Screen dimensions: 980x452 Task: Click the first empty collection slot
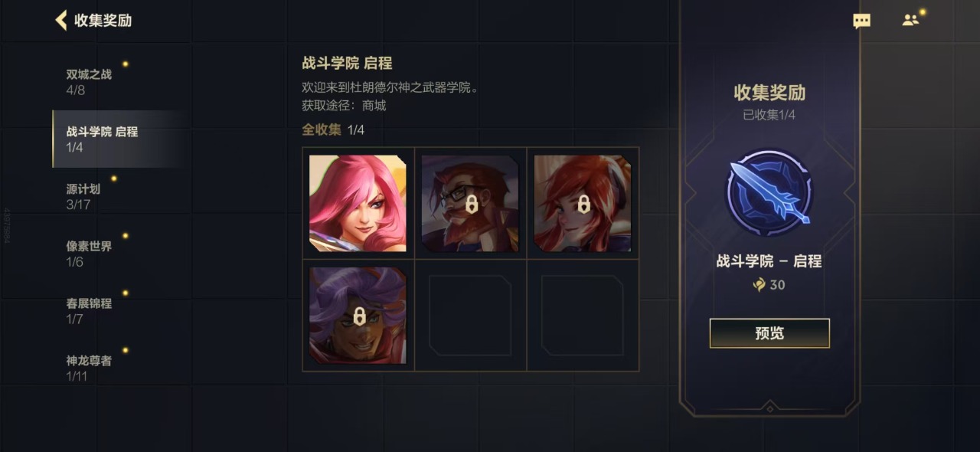point(470,316)
